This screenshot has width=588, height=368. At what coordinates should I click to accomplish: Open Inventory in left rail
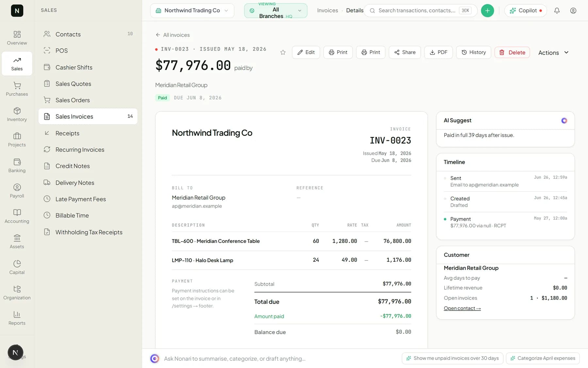(x=17, y=114)
